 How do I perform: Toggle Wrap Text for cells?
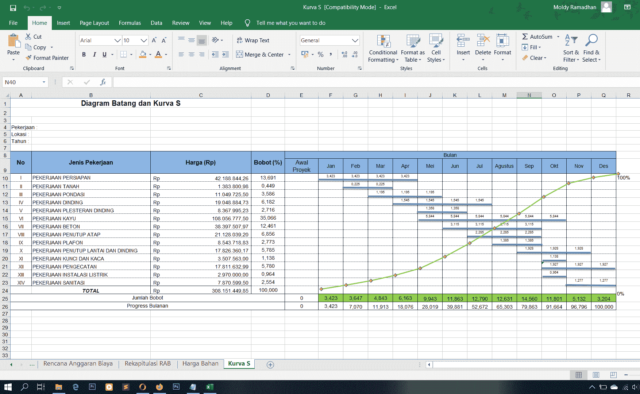[253, 40]
